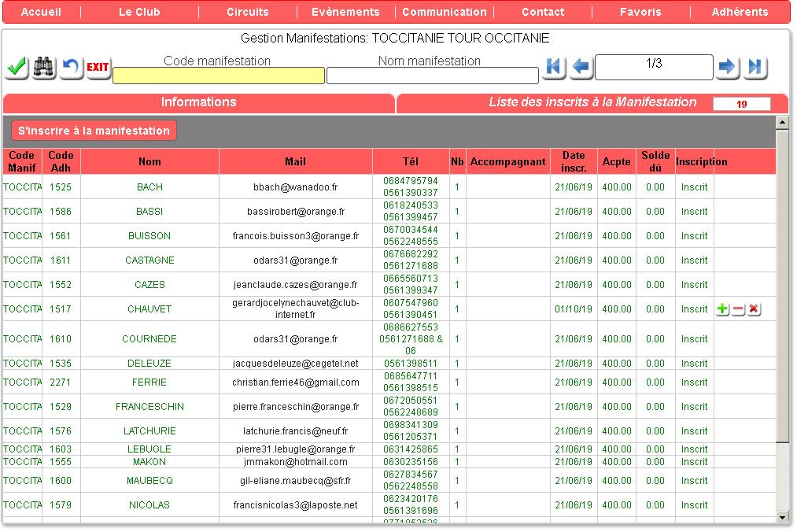Click the Solde dû column header

click(x=655, y=162)
